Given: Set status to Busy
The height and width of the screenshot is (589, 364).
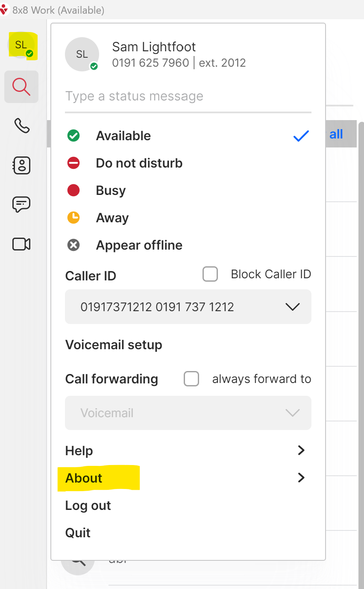Looking at the screenshot, I should (188, 191).
